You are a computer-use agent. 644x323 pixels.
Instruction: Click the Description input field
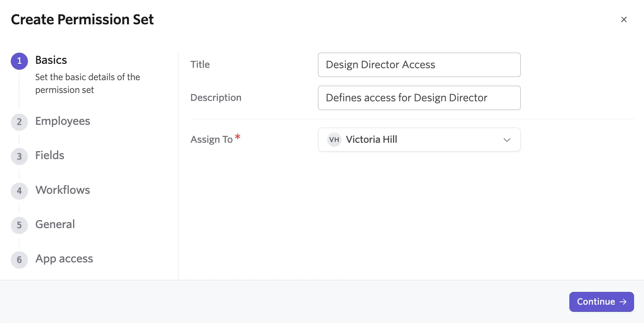pos(419,98)
